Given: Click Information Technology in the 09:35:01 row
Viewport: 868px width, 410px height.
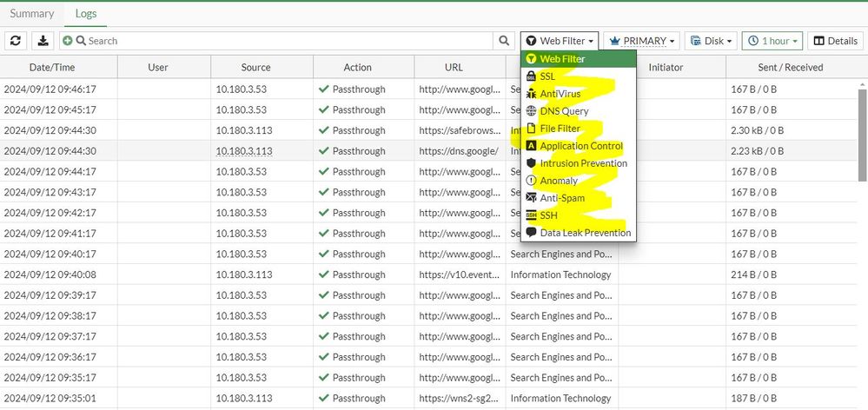Looking at the screenshot, I should 560,399.
